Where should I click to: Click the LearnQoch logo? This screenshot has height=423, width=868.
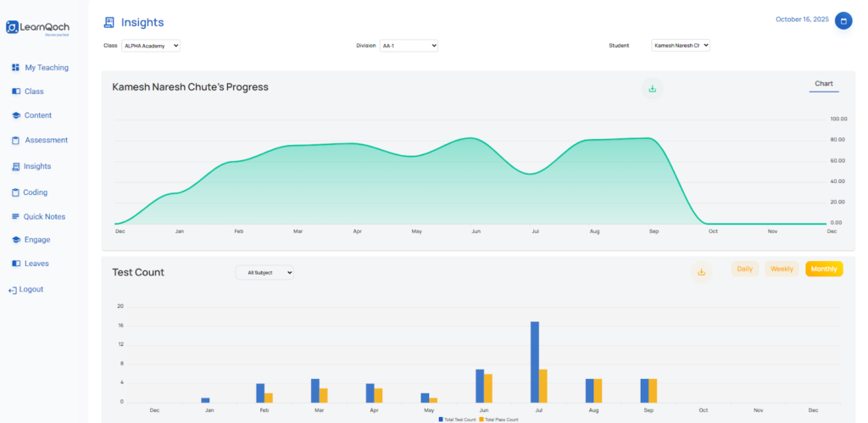click(x=36, y=28)
